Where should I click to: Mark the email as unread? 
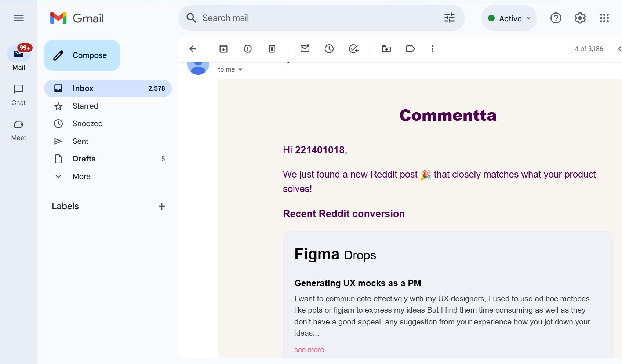click(305, 48)
